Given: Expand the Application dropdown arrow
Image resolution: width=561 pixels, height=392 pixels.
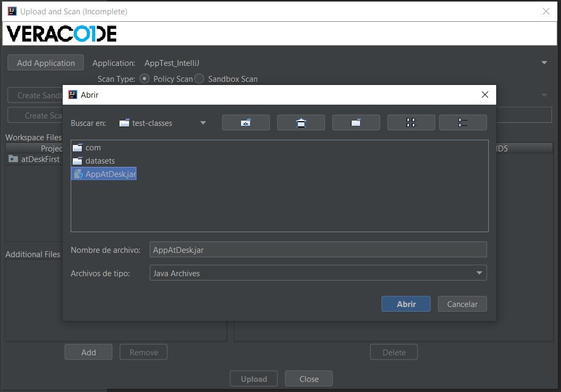Looking at the screenshot, I should (x=544, y=63).
